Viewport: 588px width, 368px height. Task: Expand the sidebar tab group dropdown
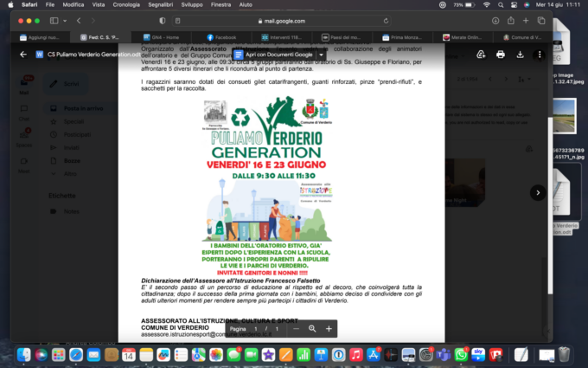[x=65, y=21]
